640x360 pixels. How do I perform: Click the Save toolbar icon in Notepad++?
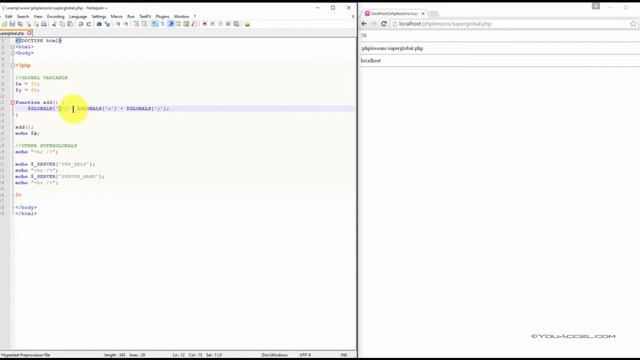[12, 24]
